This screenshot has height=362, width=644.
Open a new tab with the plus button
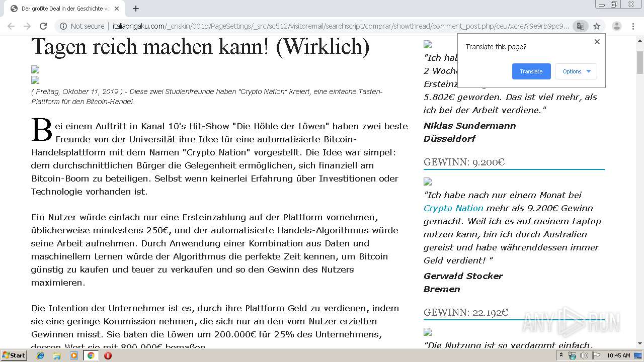pos(136,9)
